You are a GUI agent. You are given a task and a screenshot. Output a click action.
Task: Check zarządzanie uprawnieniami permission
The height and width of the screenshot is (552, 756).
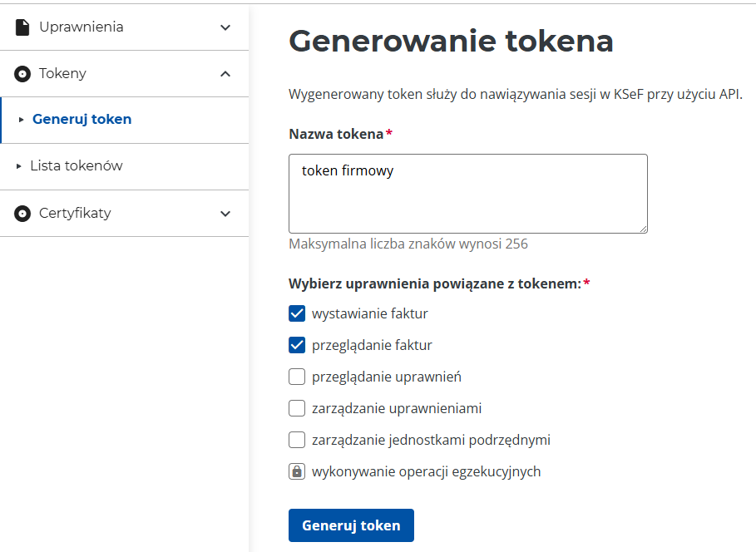click(297, 408)
